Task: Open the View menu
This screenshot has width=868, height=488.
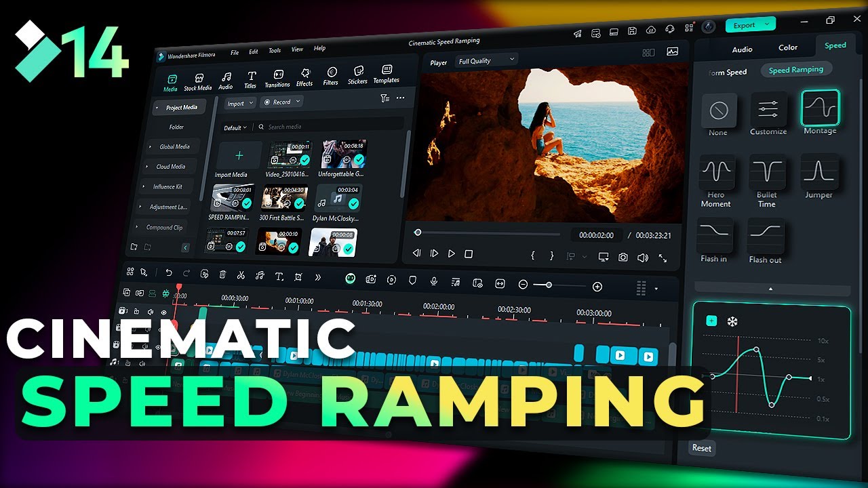Action: (297, 49)
